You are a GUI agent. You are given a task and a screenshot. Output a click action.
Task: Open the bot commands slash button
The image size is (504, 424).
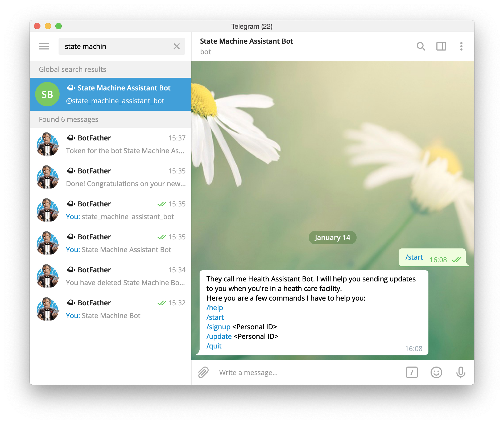tap(412, 372)
